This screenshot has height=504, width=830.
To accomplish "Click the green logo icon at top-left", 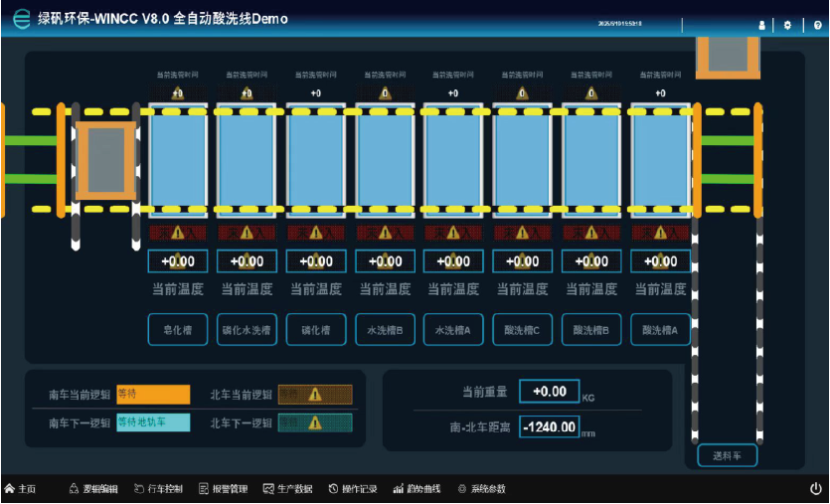I will [x=19, y=20].
